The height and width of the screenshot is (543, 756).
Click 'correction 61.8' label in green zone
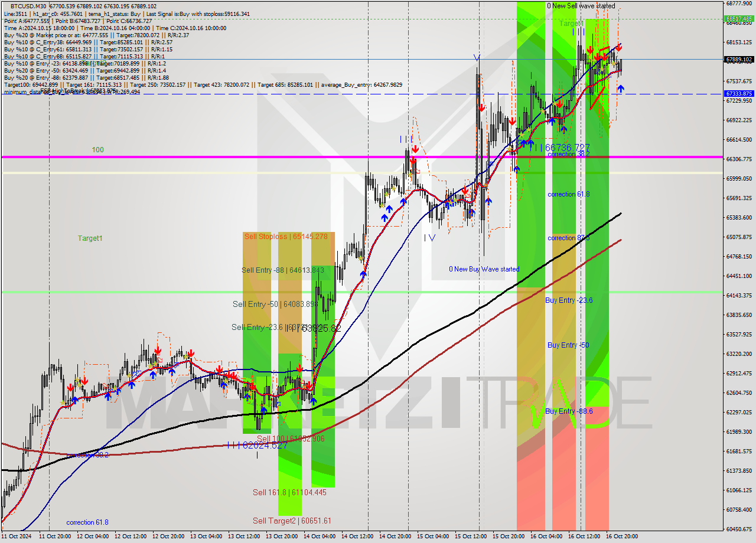569,194
